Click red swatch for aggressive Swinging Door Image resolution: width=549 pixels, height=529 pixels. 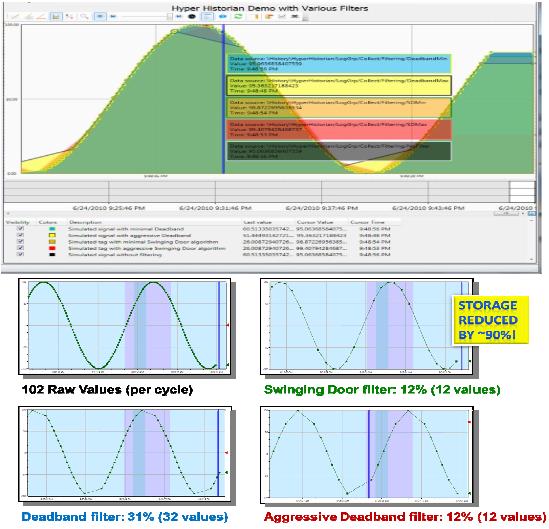(x=52, y=248)
